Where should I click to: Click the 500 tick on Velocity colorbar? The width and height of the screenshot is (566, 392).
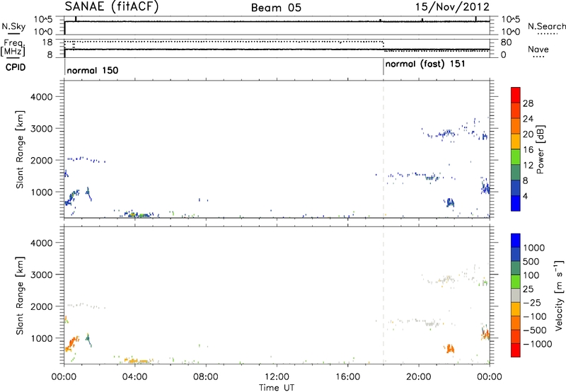531,262
